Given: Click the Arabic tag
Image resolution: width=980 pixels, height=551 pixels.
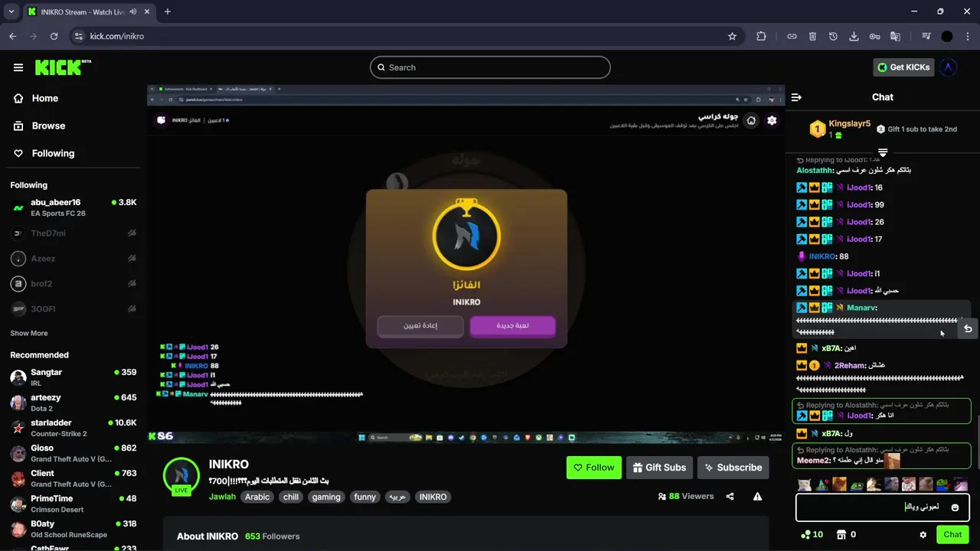Looking at the screenshot, I should (257, 497).
